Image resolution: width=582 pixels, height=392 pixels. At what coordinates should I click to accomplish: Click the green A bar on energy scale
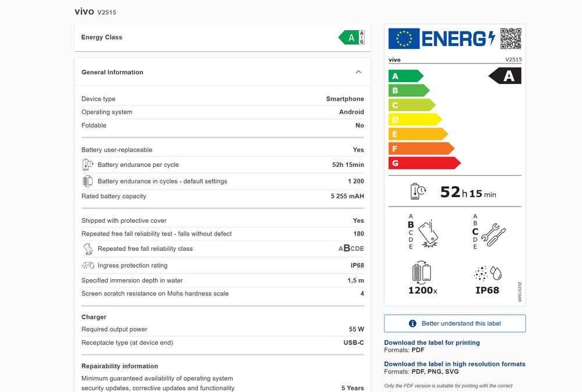pos(405,76)
